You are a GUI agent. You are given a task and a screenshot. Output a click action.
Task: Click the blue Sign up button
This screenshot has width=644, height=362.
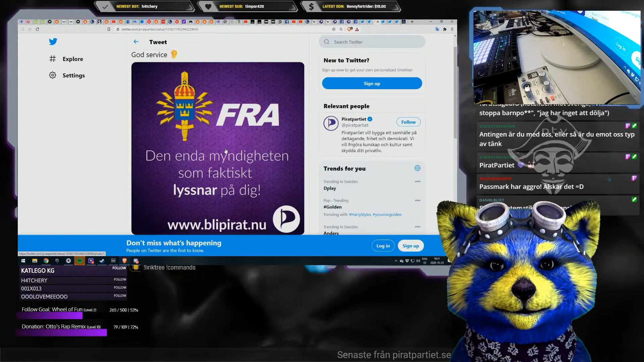pyautogui.click(x=372, y=83)
